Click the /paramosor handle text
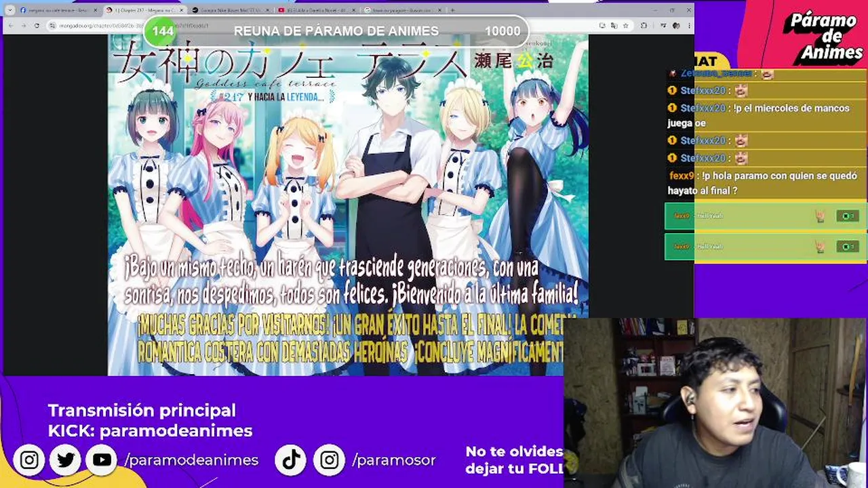 coord(394,460)
